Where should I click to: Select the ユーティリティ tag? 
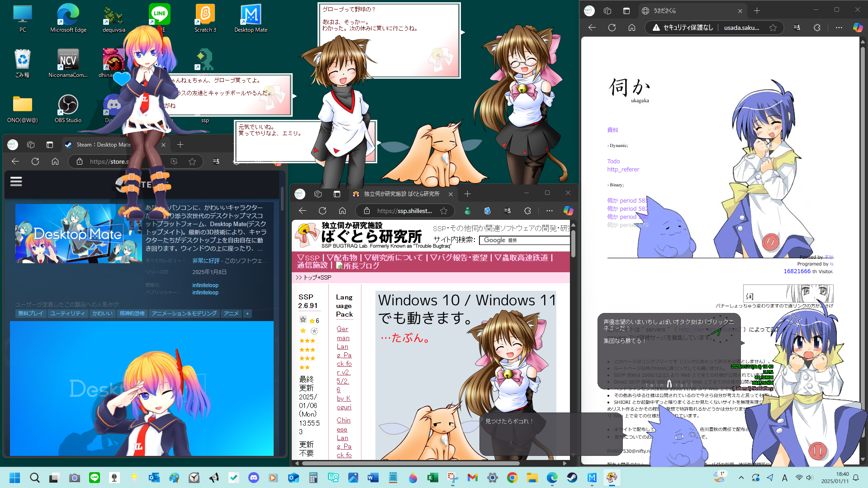coord(68,313)
